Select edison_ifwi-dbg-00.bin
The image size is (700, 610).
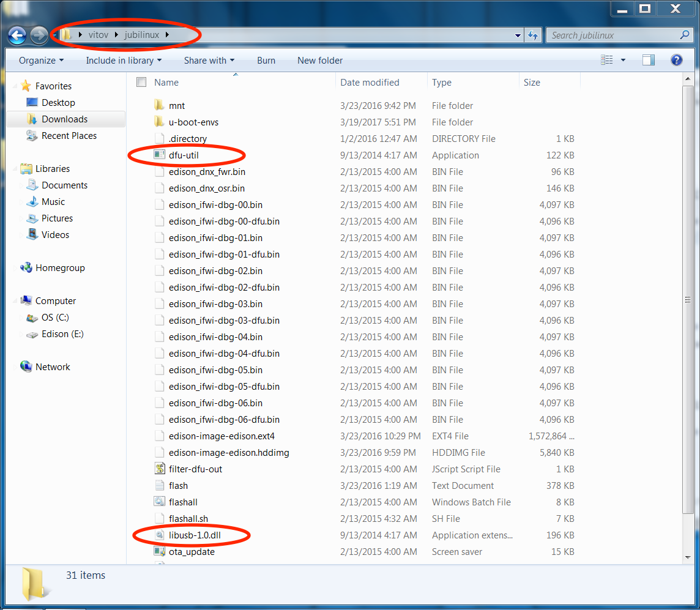tap(215, 204)
